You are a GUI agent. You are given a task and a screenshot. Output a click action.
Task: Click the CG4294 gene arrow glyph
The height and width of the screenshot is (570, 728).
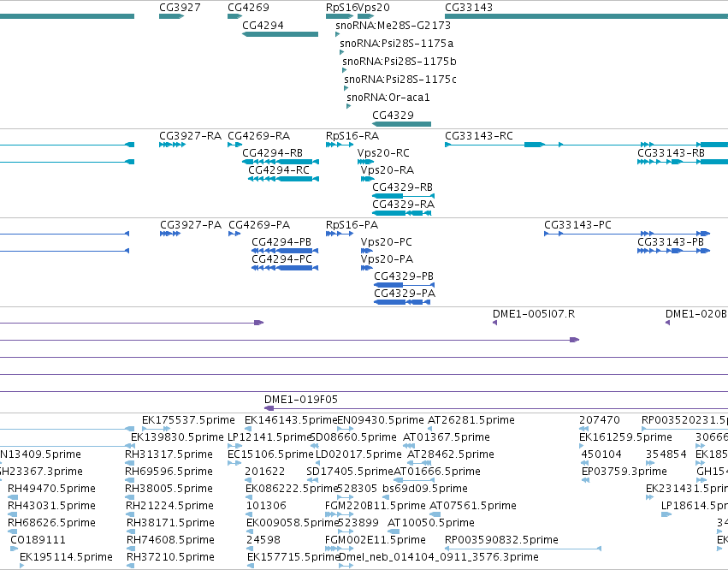coord(280,34)
